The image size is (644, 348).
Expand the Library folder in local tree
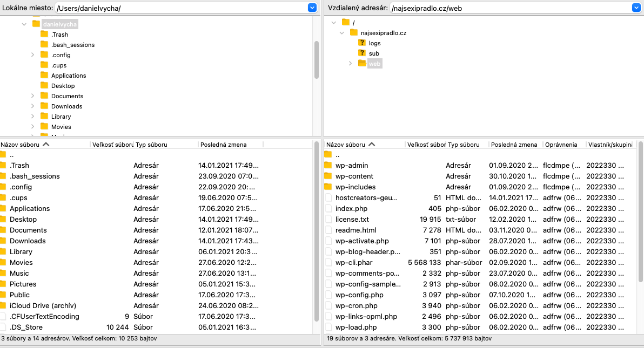click(32, 117)
